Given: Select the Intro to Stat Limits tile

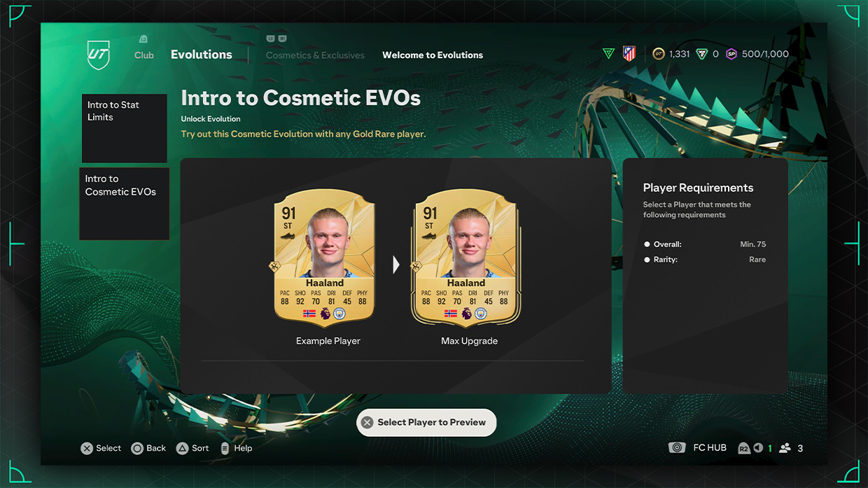Looking at the screenshot, I should coord(125,129).
